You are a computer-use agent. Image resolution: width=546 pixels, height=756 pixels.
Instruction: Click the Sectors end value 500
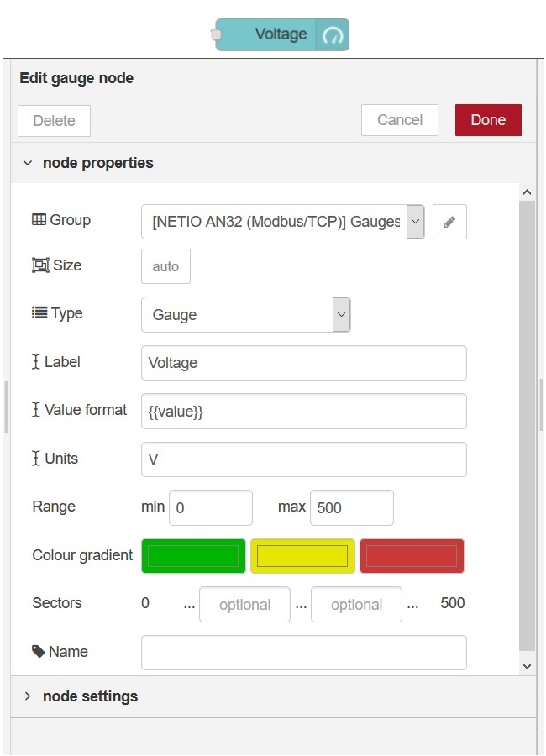(x=453, y=603)
